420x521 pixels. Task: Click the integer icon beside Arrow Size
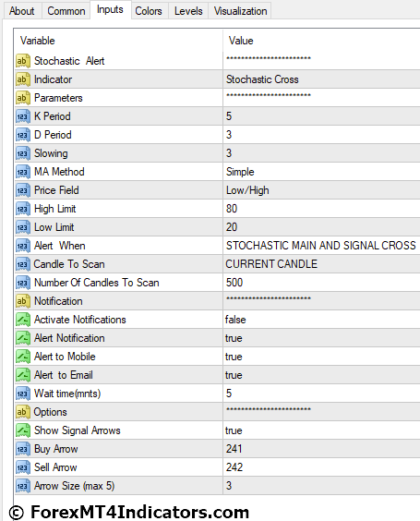tap(23, 486)
